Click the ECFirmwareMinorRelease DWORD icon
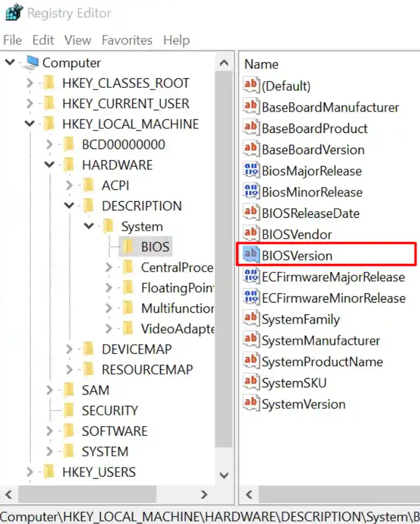Image resolution: width=420 pixels, height=524 pixels. coord(252,298)
